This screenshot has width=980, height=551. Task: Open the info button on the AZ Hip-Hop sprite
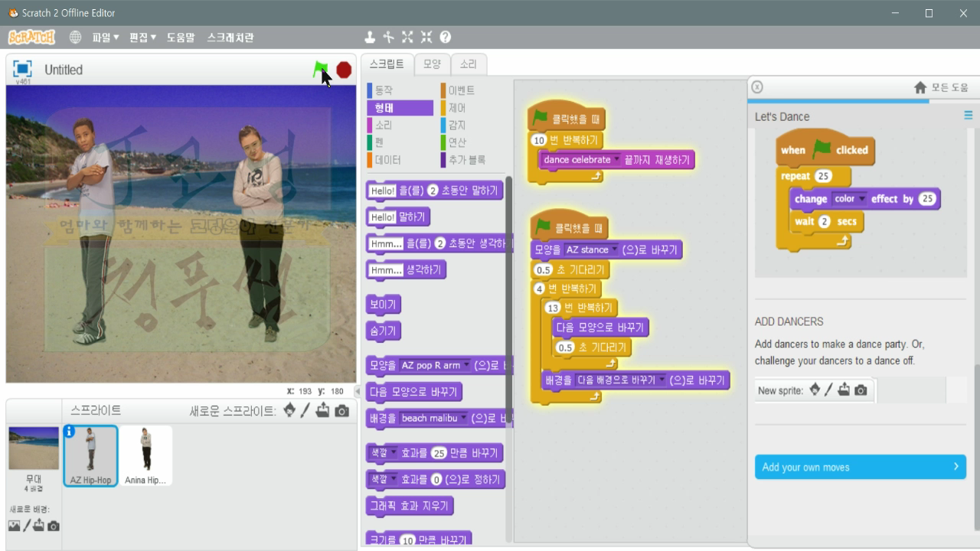point(70,432)
